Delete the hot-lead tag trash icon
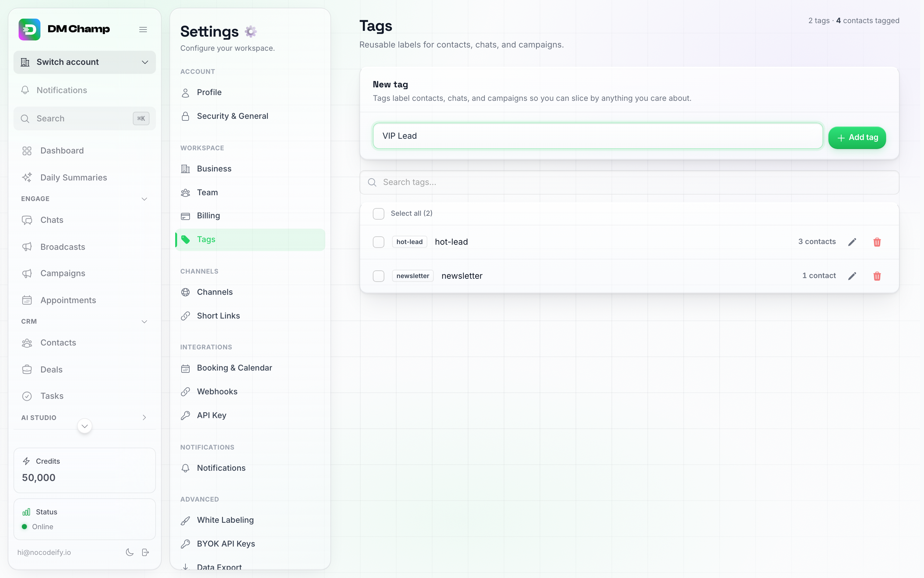 [x=877, y=242]
